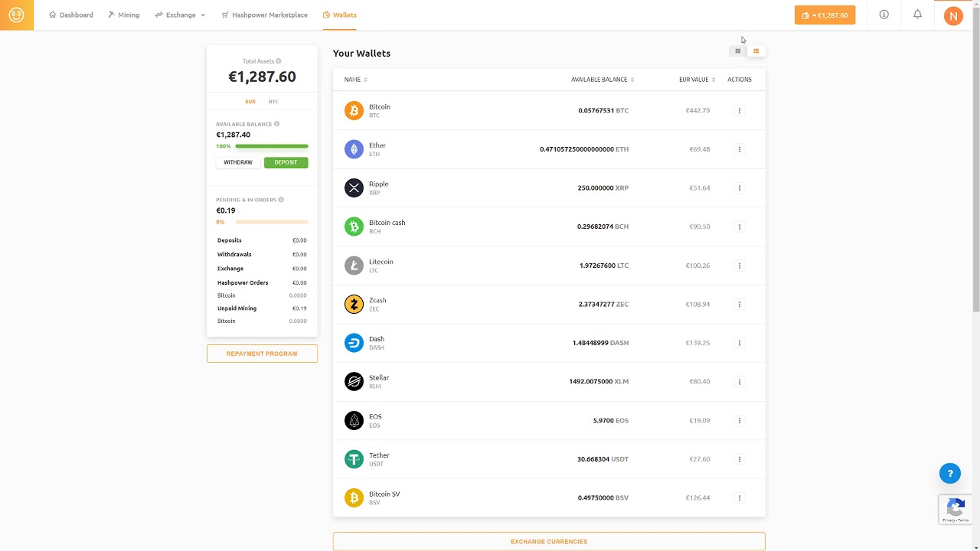This screenshot has width=980, height=551.
Task: Open actions menu for Ripple row
Action: (x=740, y=188)
